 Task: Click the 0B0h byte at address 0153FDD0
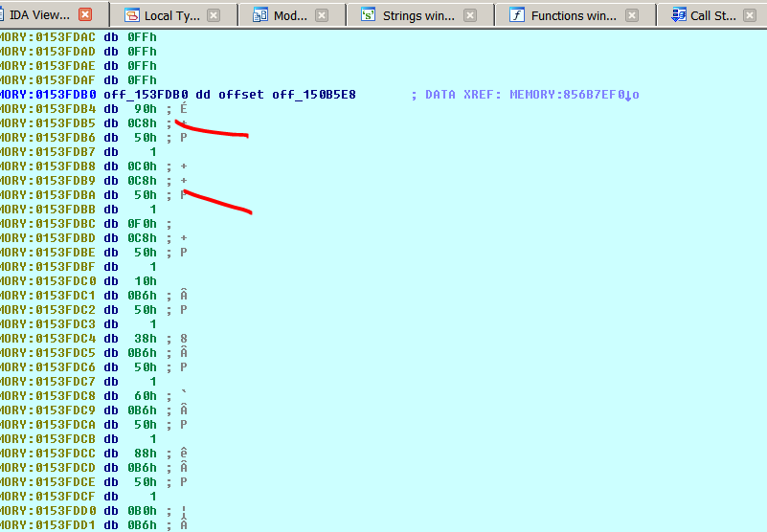(x=143, y=511)
